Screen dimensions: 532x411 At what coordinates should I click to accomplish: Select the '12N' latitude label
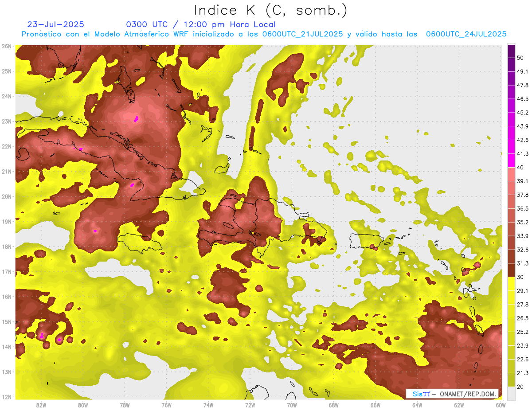(7, 397)
